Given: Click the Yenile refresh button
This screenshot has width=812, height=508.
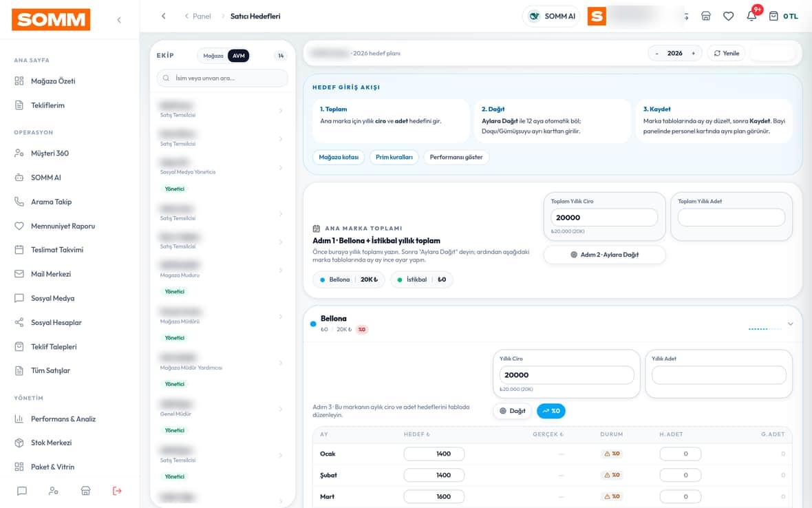Looking at the screenshot, I should 726,53.
